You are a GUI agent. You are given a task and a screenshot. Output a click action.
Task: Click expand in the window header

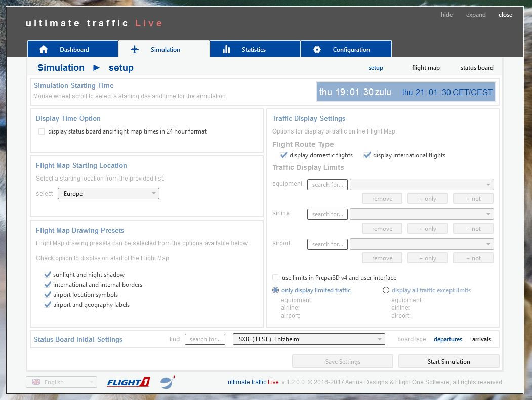point(476,15)
